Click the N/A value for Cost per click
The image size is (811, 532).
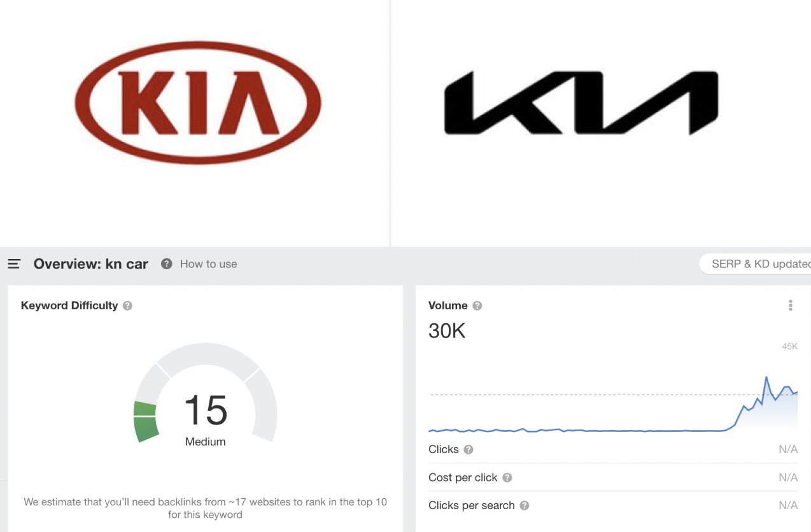click(x=787, y=478)
